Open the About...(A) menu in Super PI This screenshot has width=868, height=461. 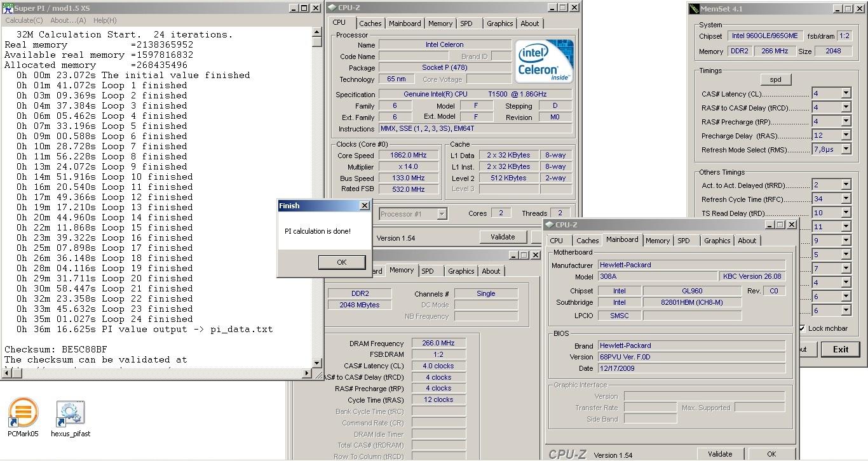click(68, 20)
